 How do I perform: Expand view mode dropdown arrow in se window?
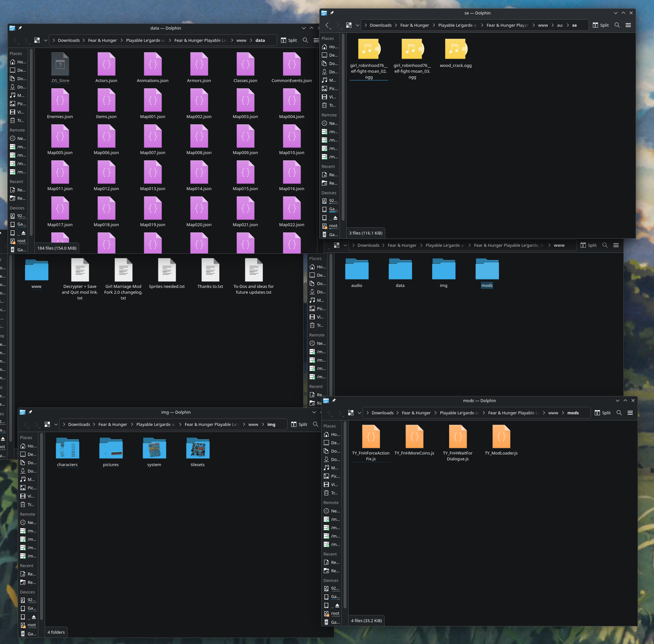pyautogui.click(x=357, y=25)
